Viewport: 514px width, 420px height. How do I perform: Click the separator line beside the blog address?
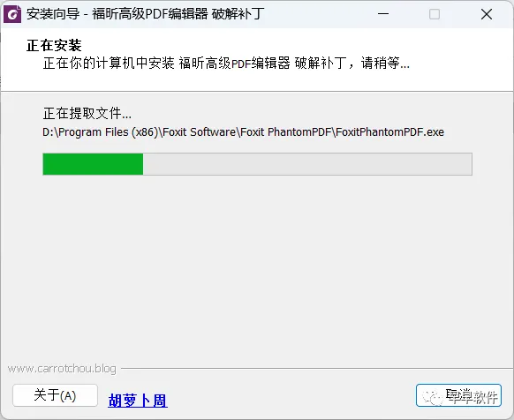[317, 368]
